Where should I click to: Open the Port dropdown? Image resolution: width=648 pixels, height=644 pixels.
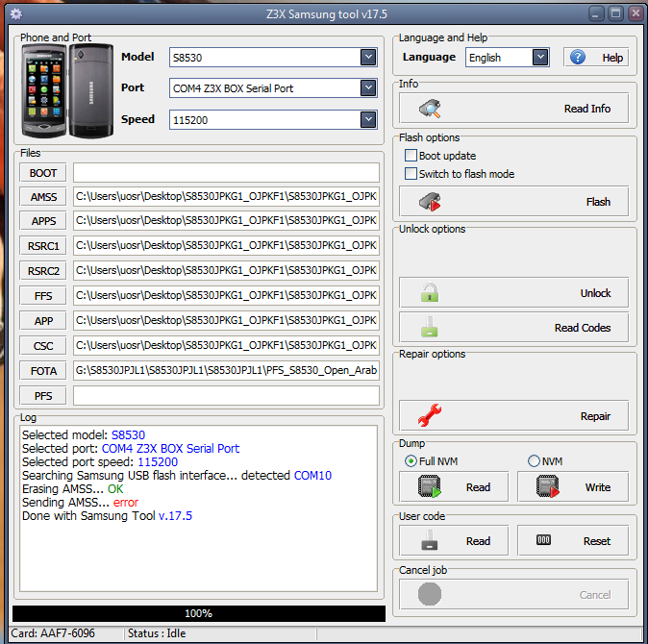click(368, 87)
